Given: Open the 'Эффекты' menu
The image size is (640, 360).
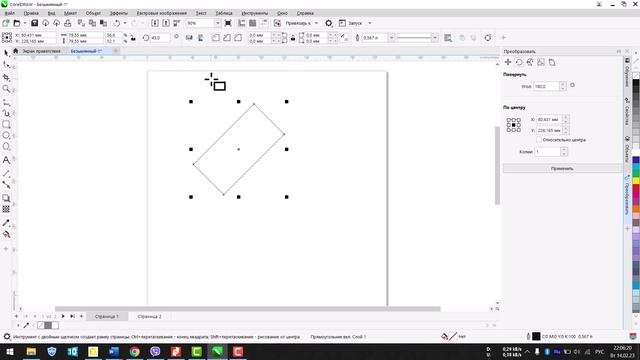Looking at the screenshot, I should 119,13.
